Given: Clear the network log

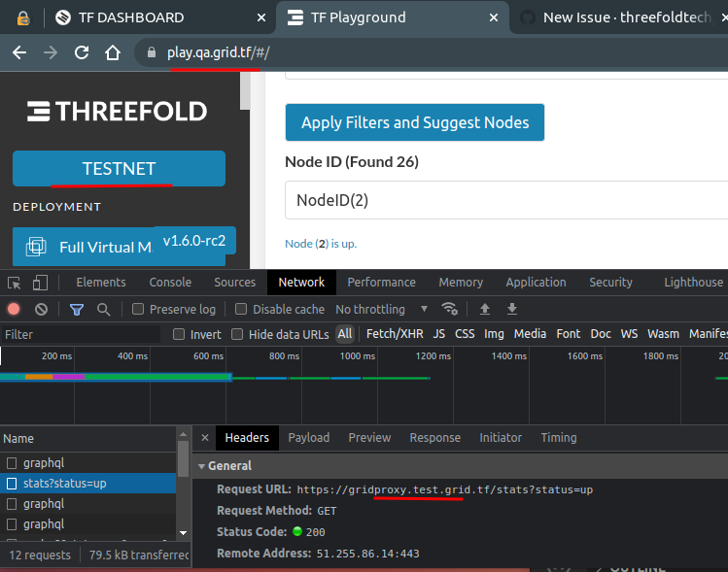Looking at the screenshot, I should (x=42, y=309).
